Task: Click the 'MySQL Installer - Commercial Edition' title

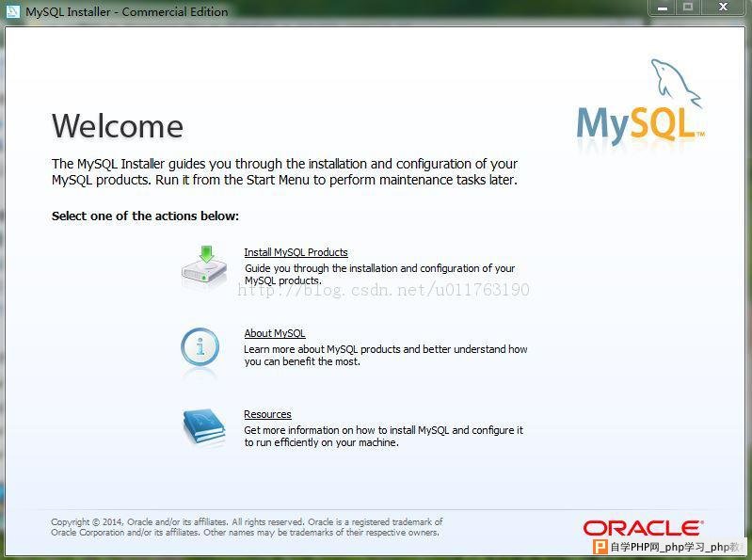Action: (127, 11)
